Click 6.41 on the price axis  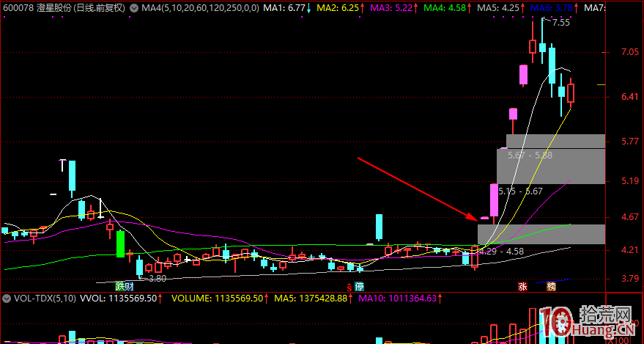[631, 98]
